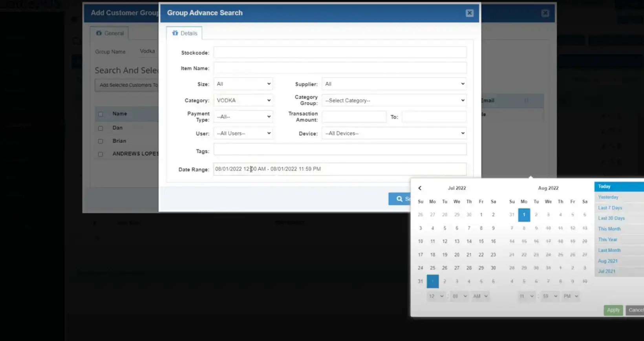Viewport: 644px width, 341px height.
Task: Tick the checkbox next to Brian
Action: pyautogui.click(x=101, y=141)
